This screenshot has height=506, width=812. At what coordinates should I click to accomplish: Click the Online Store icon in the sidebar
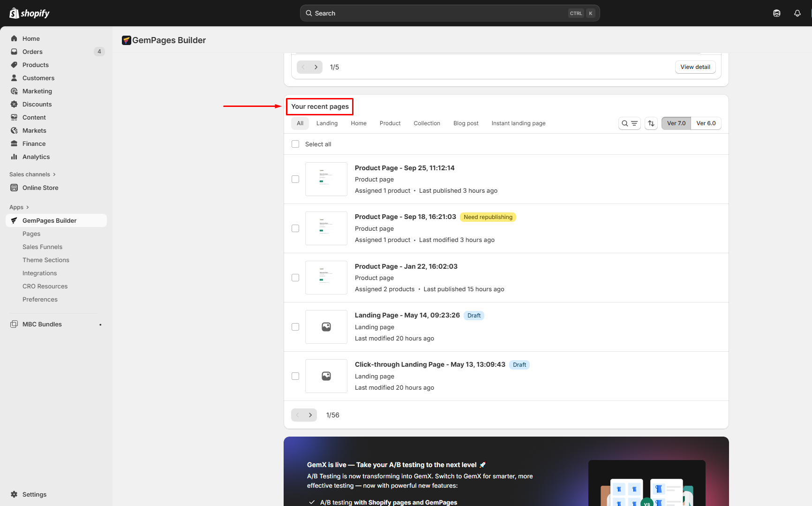pyautogui.click(x=14, y=188)
